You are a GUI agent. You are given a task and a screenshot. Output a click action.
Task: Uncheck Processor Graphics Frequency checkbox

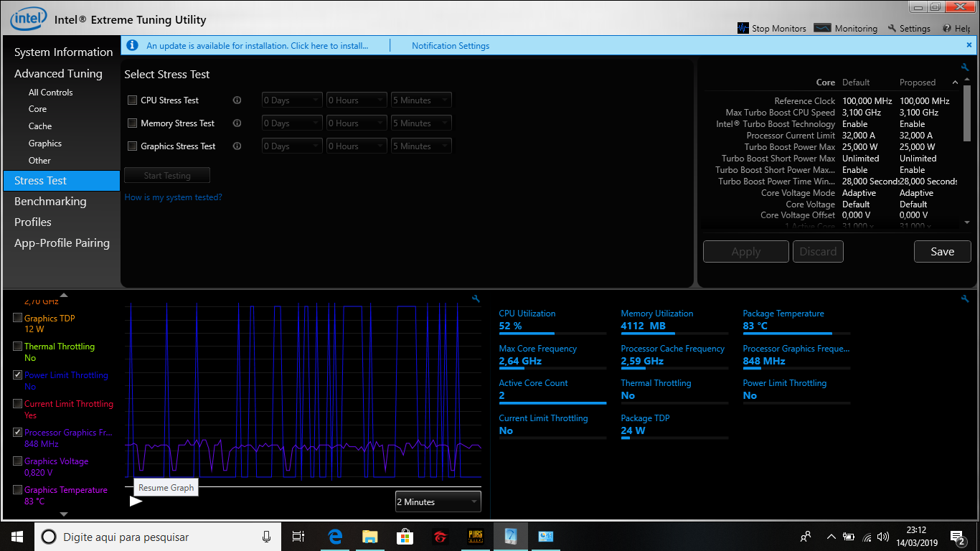point(18,433)
